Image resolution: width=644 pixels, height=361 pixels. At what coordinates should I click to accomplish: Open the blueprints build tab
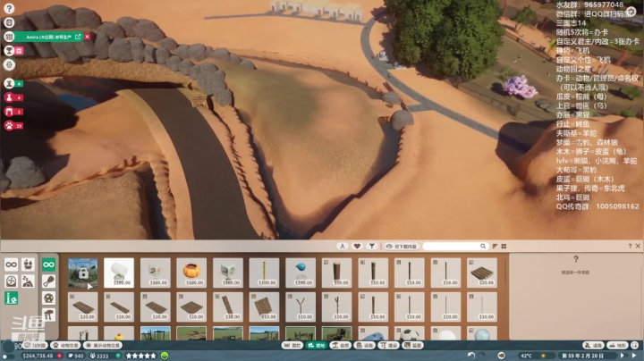412,346
